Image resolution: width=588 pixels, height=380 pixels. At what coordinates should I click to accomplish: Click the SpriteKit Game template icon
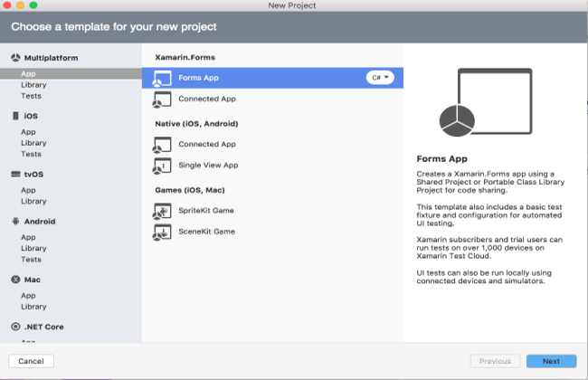[162, 211]
